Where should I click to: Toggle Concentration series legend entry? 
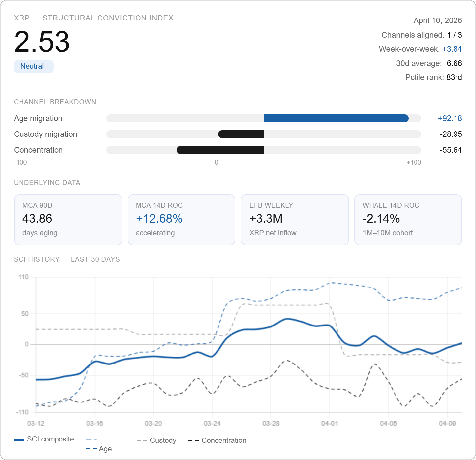(x=217, y=440)
